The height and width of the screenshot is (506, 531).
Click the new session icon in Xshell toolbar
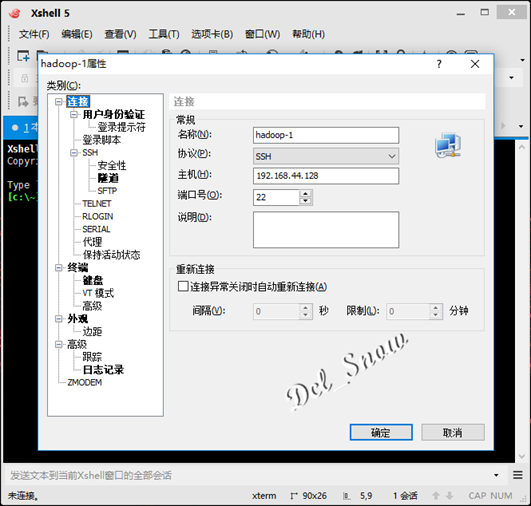pyautogui.click(x=23, y=56)
